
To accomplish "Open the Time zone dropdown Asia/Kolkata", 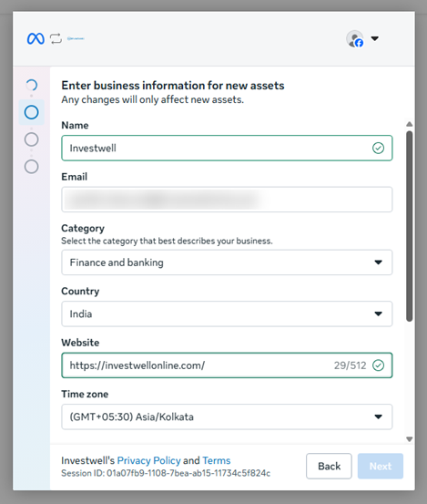I will [227, 417].
